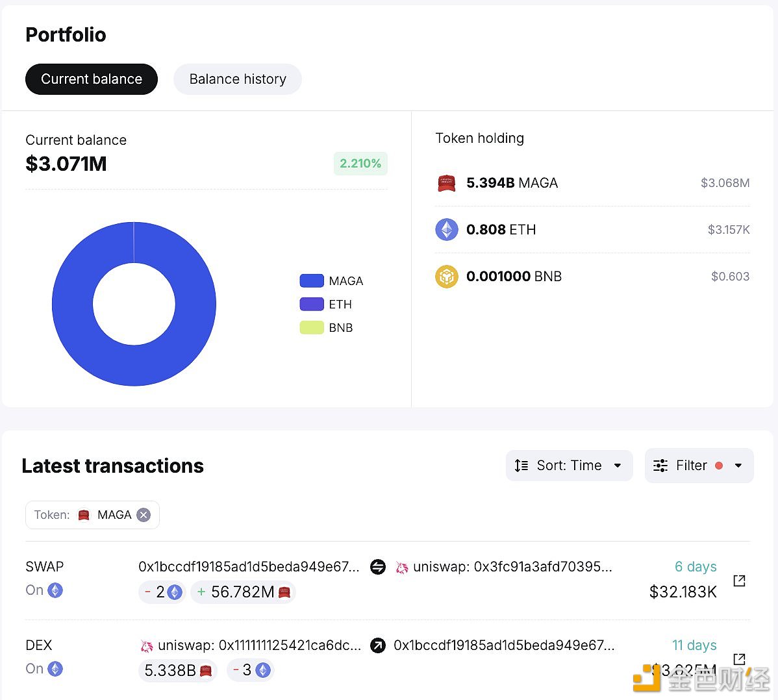Click the -2 ETH amount chip
Image resolution: width=778 pixels, height=700 pixels.
point(162,592)
